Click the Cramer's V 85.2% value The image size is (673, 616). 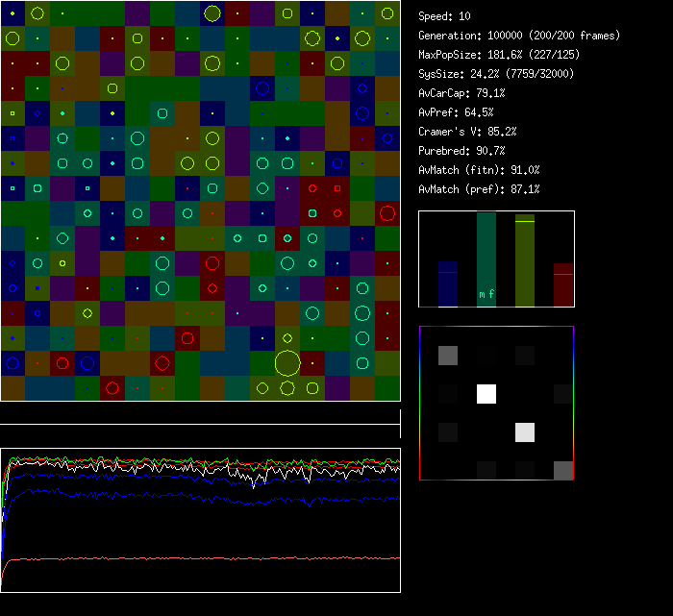tap(468, 132)
